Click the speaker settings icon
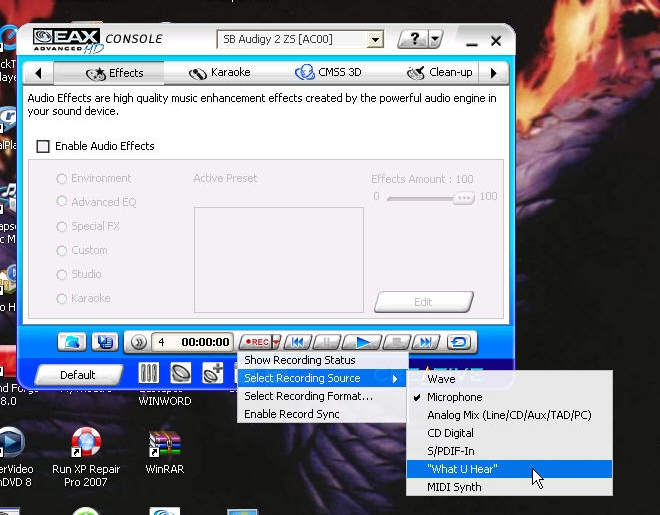660x515 pixels. [x=181, y=373]
